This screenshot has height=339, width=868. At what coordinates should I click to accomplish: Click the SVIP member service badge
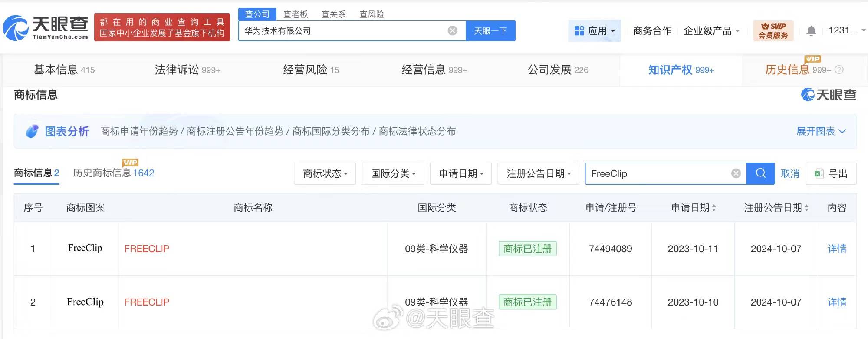click(773, 31)
